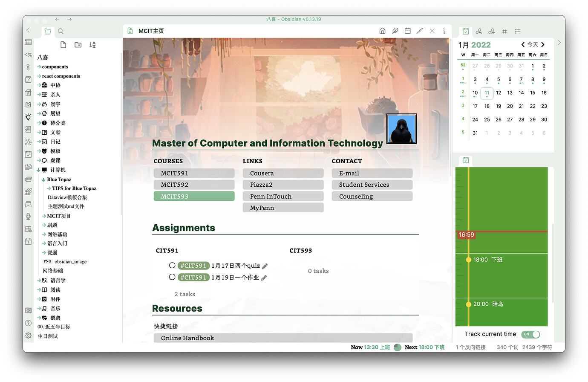Open the tags pane hashtag icon
The image size is (588, 382).
(x=504, y=31)
